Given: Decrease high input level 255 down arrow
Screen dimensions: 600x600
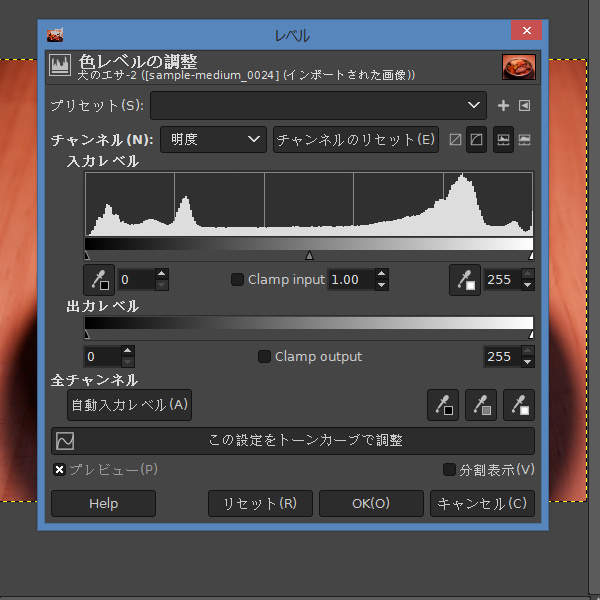Looking at the screenshot, I should [x=528, y=285].
